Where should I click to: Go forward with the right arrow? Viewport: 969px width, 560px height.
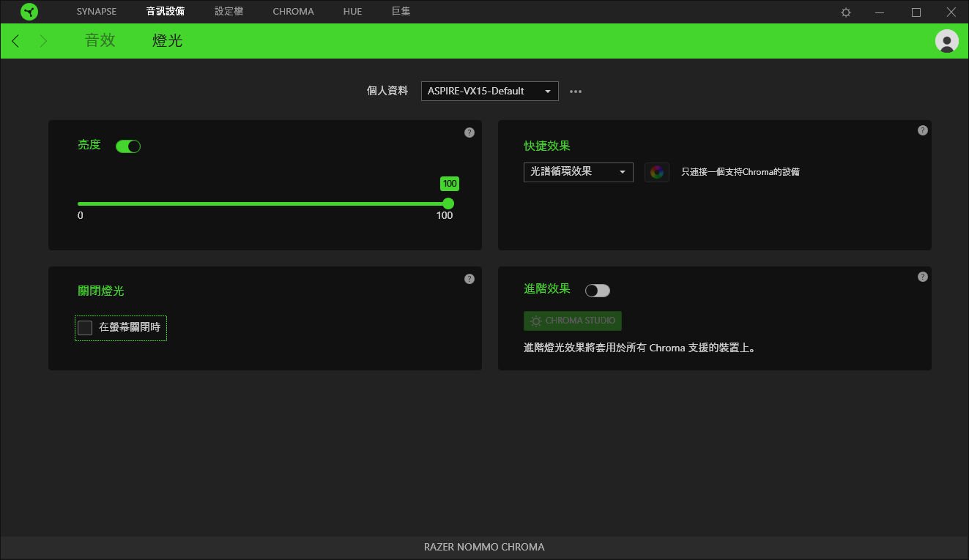[43, 41]
